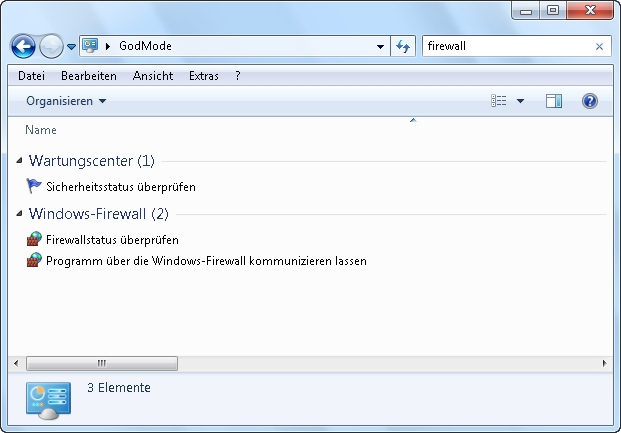Click the refresh button beside address bar
Screen dimensions: 621x433
tap(402, 46)
